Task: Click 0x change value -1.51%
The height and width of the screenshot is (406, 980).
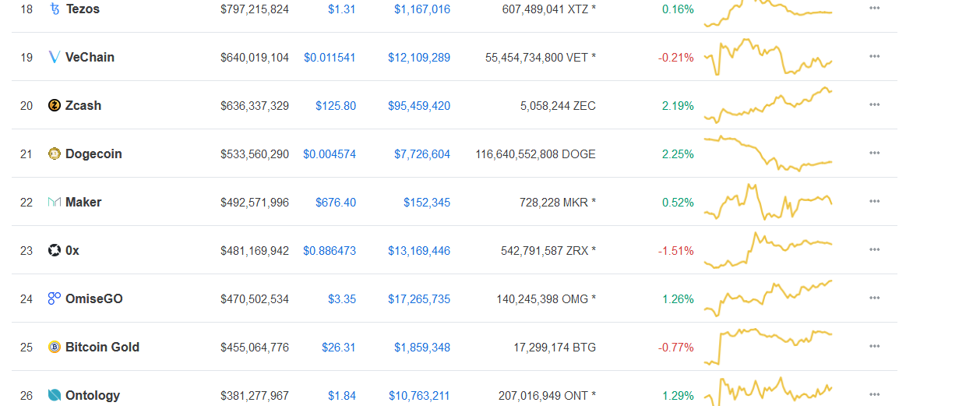Action: 676,251
